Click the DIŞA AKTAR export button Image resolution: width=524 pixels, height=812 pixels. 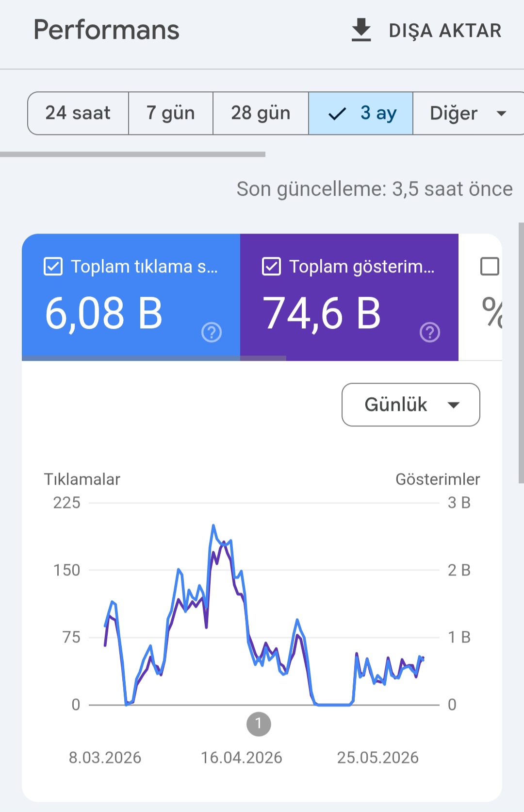(x=426, y=30)
